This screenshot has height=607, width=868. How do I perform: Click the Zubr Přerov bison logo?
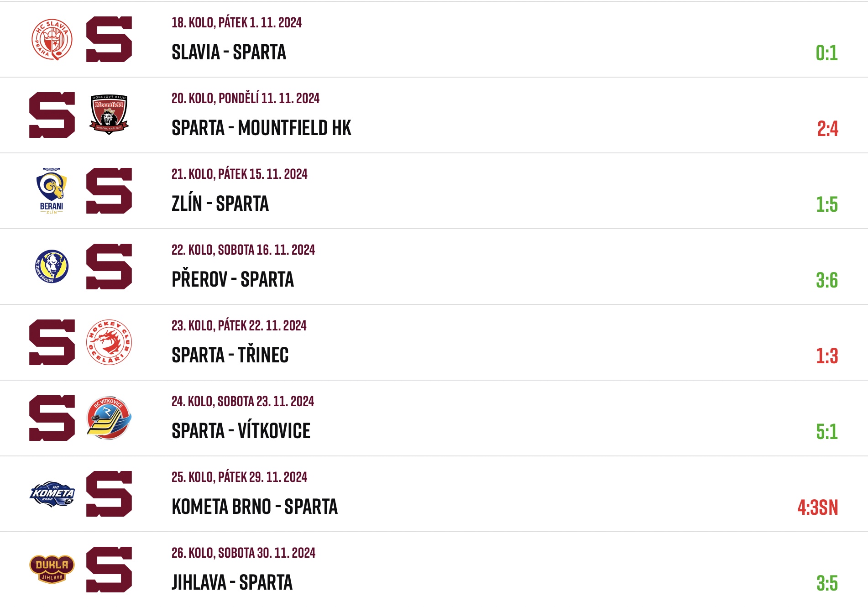pyautogui.click(x=52, y=267)
